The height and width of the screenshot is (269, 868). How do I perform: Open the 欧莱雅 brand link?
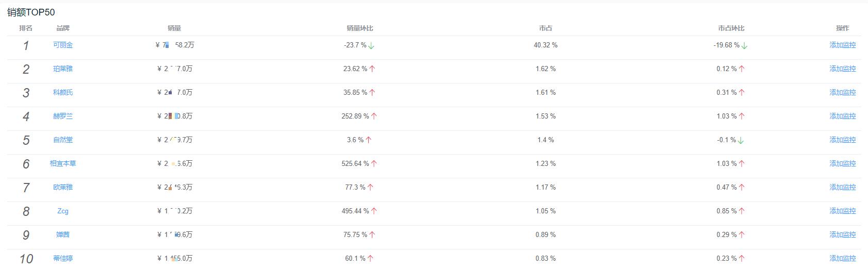pyautogui.click(x=63, y=188)
